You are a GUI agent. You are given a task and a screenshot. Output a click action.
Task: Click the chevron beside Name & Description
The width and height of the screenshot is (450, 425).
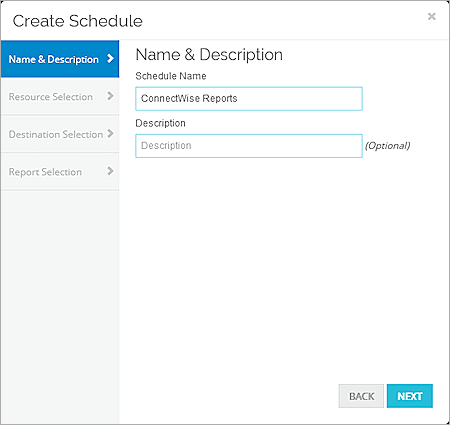pyautogui.click(x=110, y=59)
